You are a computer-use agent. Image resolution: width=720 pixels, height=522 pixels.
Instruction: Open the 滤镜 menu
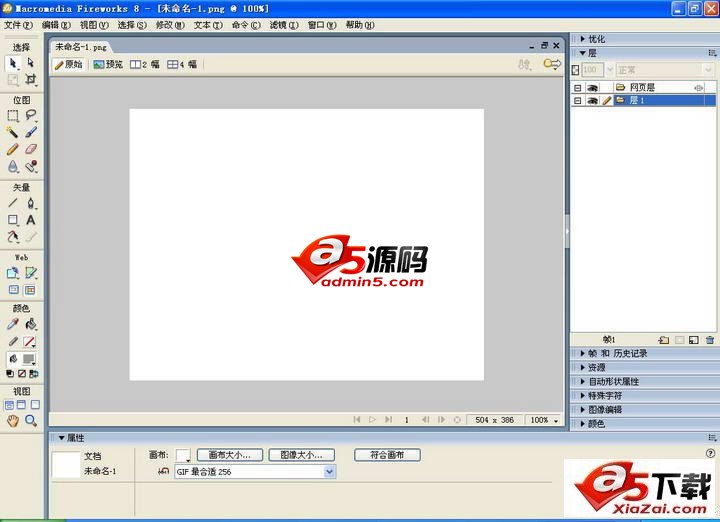284,25
